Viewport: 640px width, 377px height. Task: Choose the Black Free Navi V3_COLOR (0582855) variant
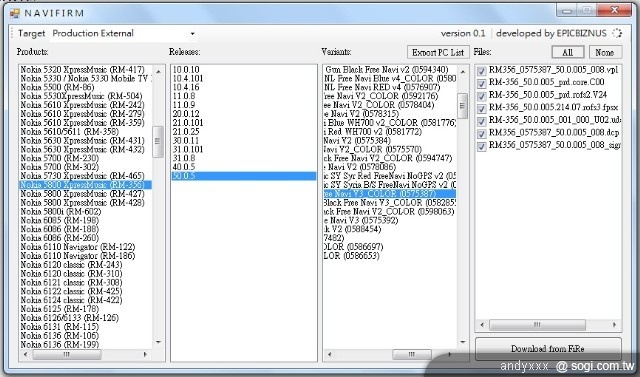coord(389,202)
